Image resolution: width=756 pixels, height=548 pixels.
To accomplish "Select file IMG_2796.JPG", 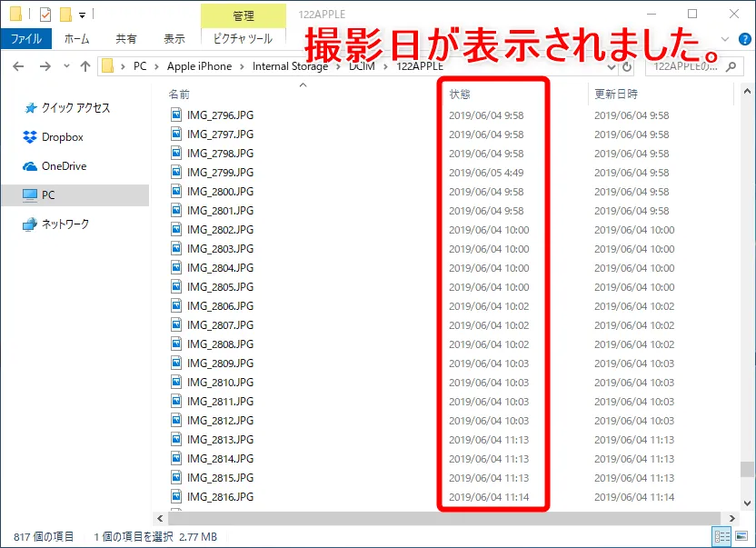I will [x=220, y=115].
